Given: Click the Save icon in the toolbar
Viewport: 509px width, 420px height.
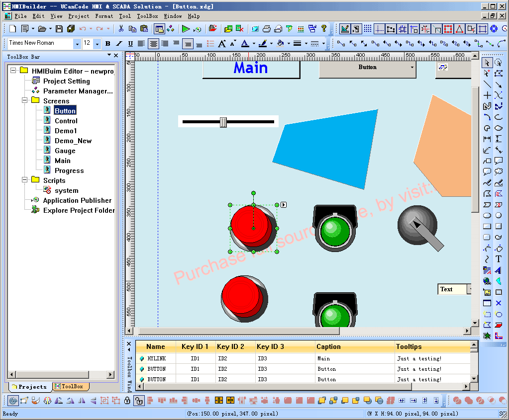Looking at the screenshot, I should point(58,28).
